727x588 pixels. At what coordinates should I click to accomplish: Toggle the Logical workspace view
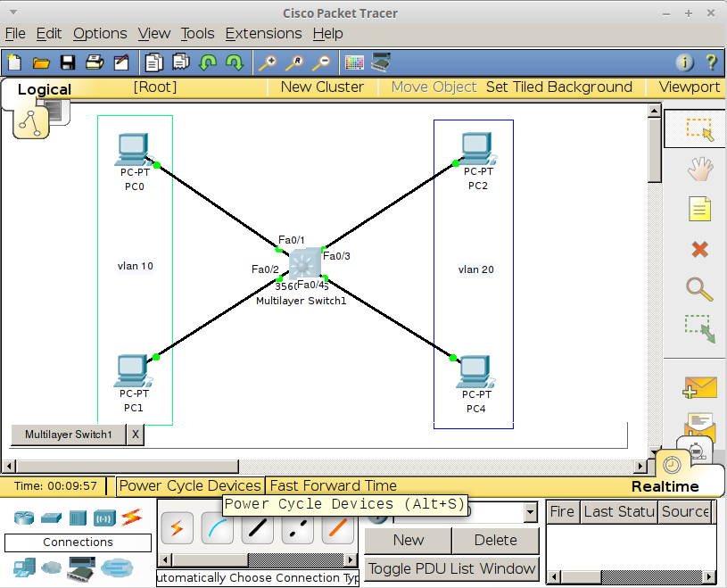pos(44,89)
